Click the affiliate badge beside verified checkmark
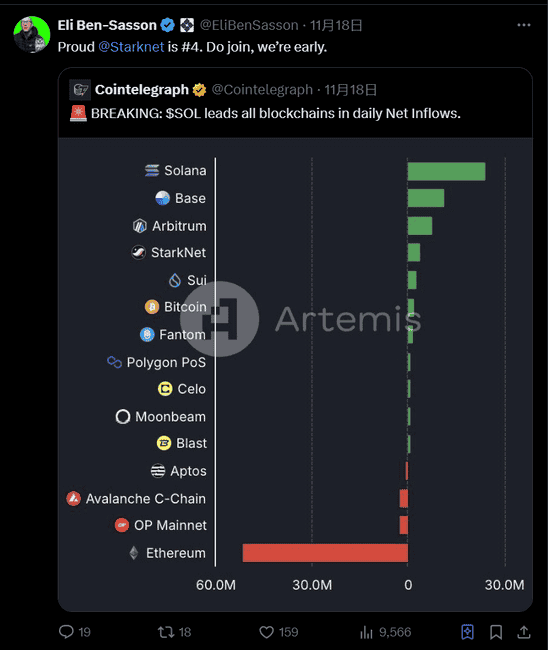548x650 pixels. 187,25
